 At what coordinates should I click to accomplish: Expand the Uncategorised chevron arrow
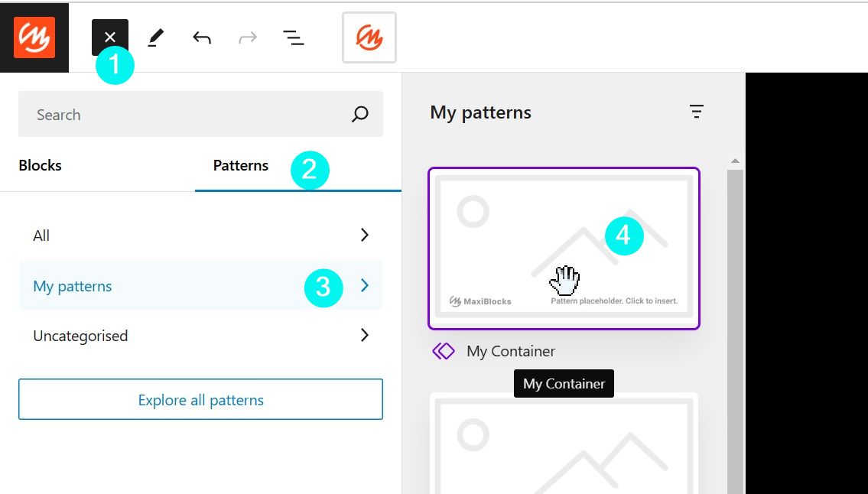[364, 335]
